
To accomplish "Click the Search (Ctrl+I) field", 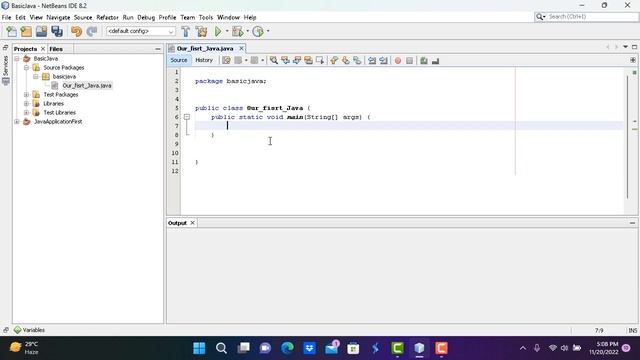I will click(587, 17).
